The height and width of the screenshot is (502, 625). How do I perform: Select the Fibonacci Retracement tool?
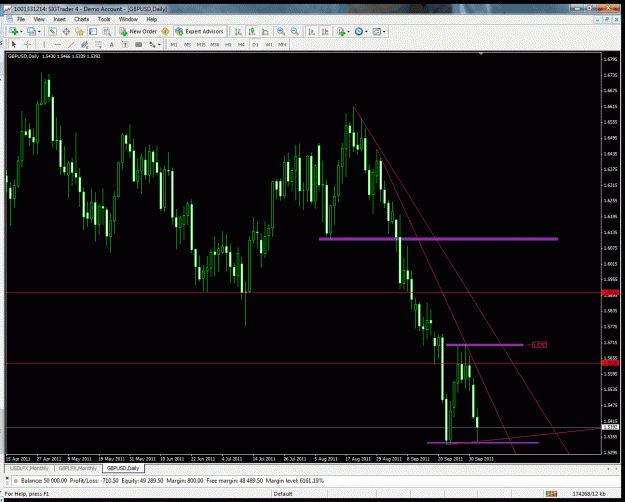point(98,45)
